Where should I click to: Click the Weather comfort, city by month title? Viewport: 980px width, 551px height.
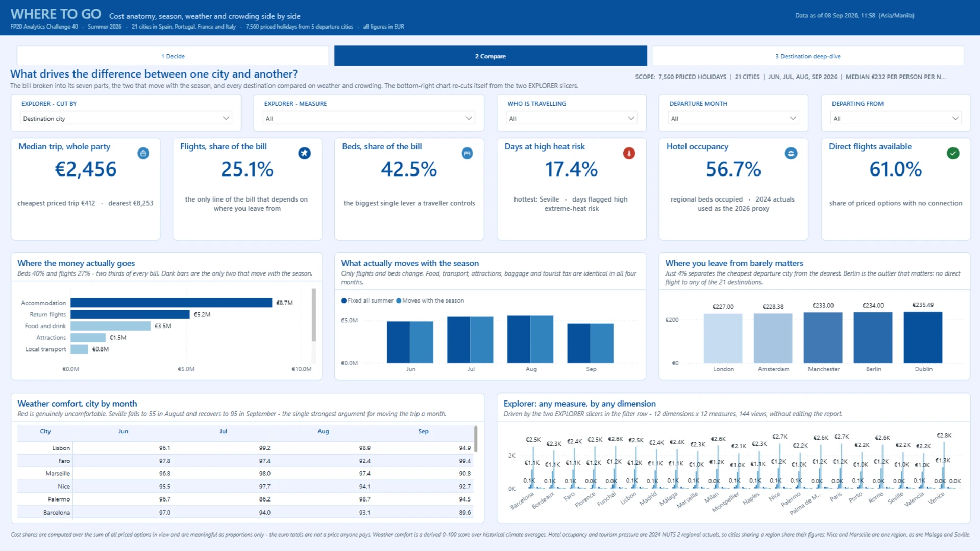(77, 404)
